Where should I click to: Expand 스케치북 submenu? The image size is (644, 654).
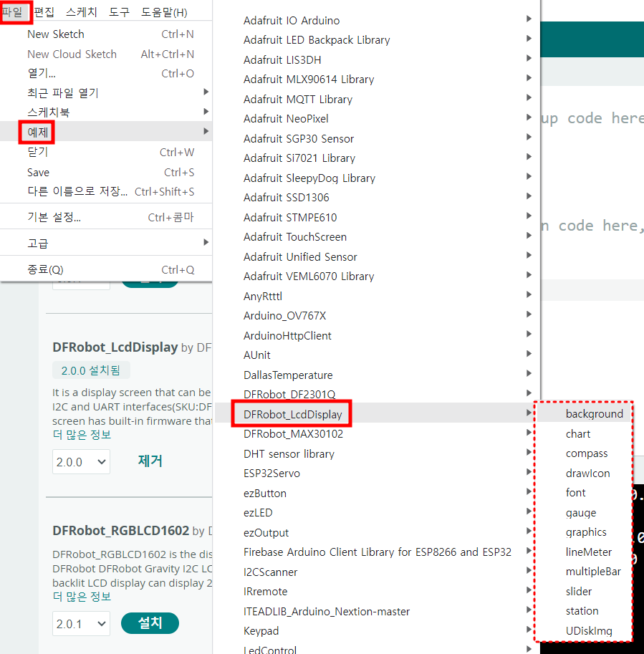(x=106, y=112)
